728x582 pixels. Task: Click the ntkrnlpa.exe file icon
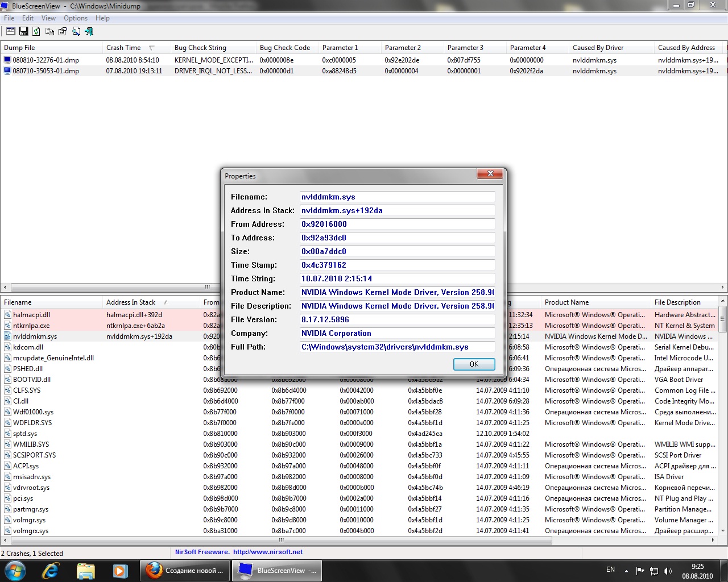click(x=8, y=326)
